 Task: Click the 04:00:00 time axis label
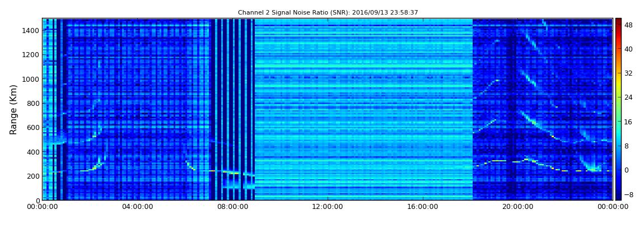pyautogui.click(x=138, y=207)
